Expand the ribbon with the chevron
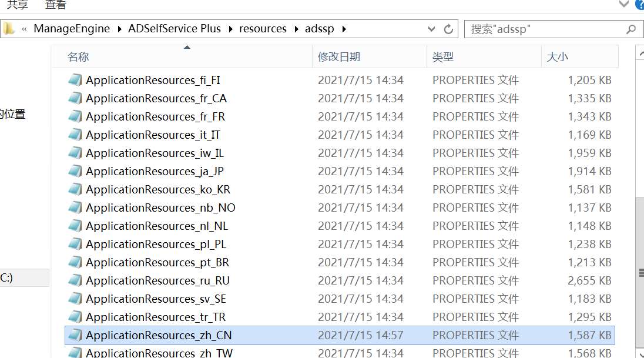This screenshot has width=644, height=358. [624, 4]
